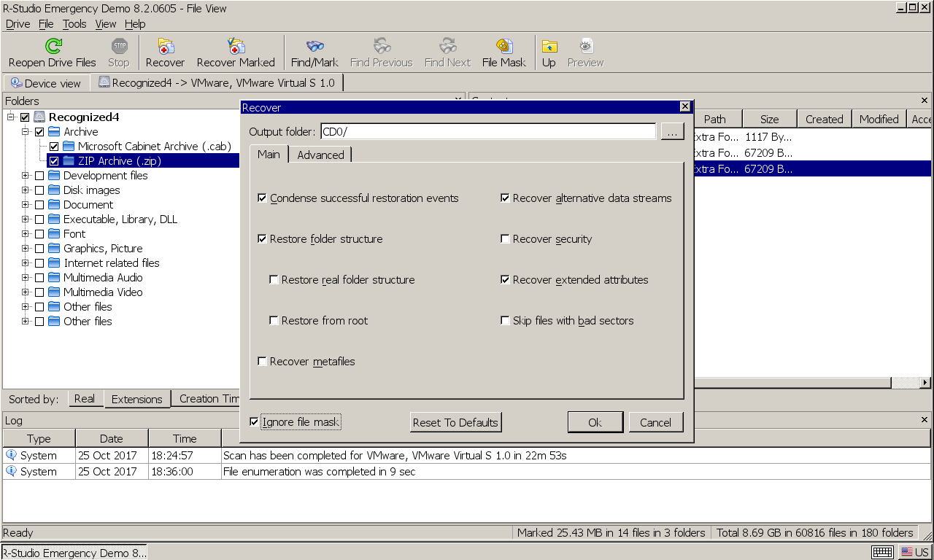The width and height of the screenshot is (934, 560).
Task: Confirm recovery with Ok button
Action: pos(595,422)
